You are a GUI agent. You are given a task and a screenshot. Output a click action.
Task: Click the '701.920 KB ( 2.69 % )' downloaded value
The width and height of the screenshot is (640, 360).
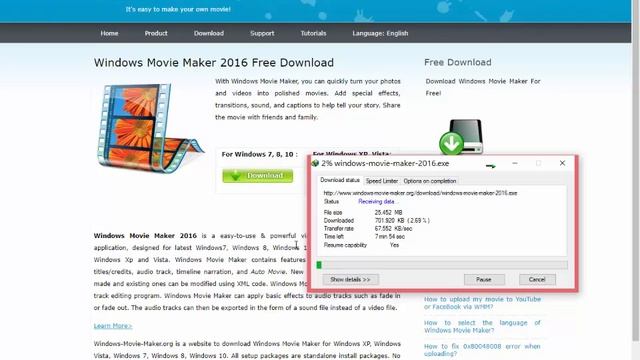[x=402, y=220]
